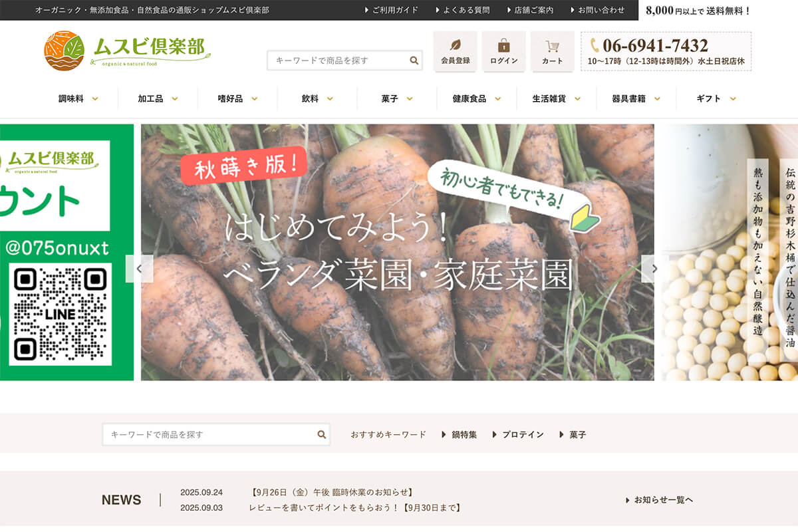
Task: Click the magnifier icon in the header search bar
Action: [x=414, y=60]
